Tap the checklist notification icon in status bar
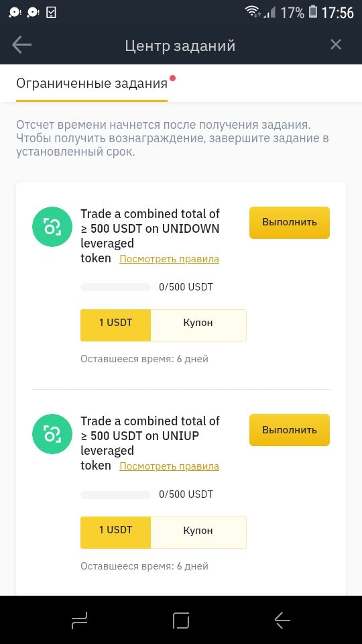This screenshot has width=362, height=644. (52, 13)
